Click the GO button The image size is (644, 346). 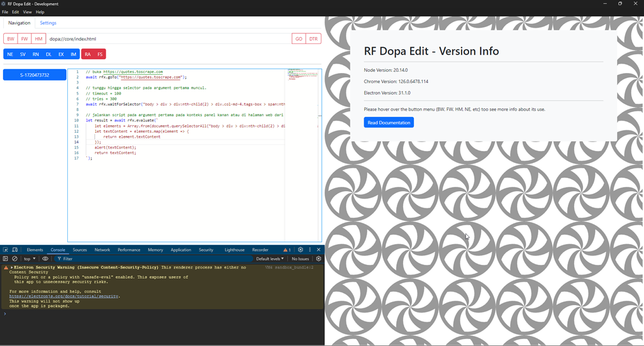[x=299, y=39]
